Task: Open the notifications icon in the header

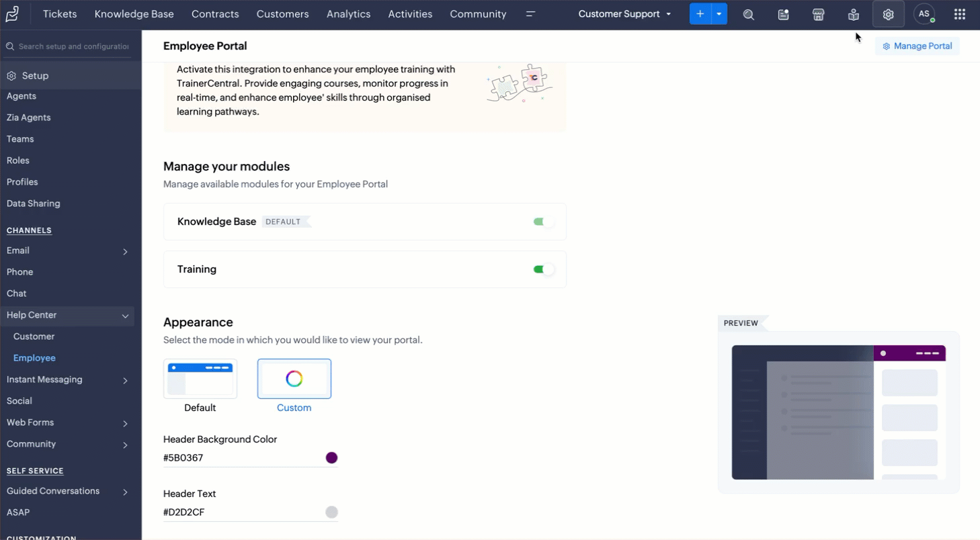Action: [x=783, y=15]
